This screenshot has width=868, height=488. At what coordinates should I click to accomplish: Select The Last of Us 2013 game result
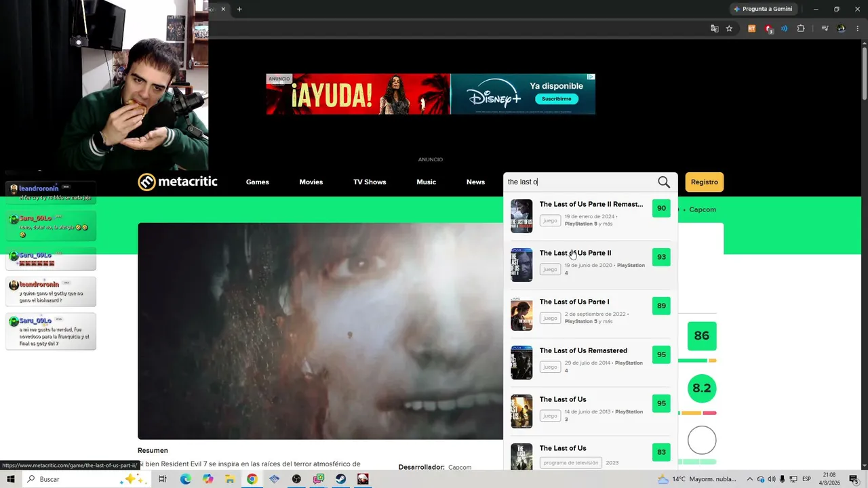(590, 411)
